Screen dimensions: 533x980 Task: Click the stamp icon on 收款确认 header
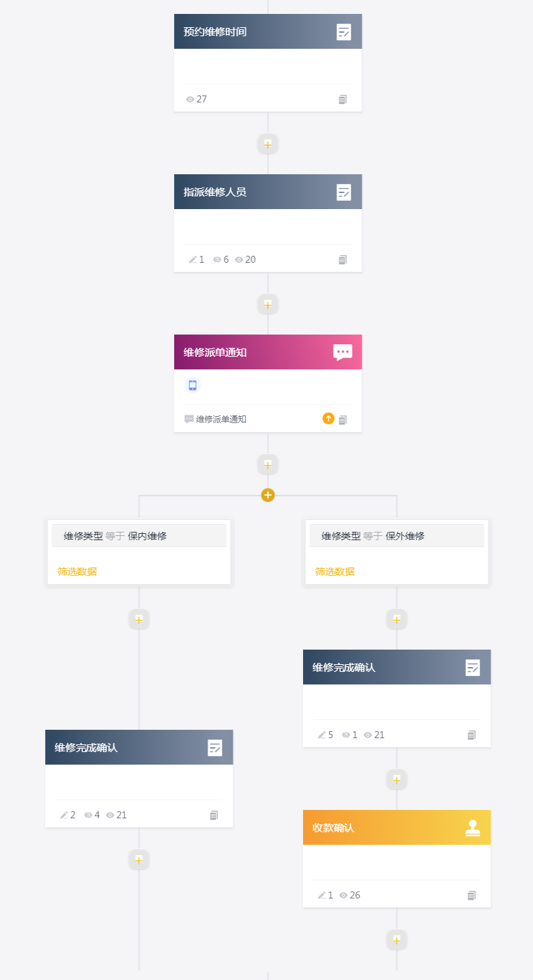[473, 827]
